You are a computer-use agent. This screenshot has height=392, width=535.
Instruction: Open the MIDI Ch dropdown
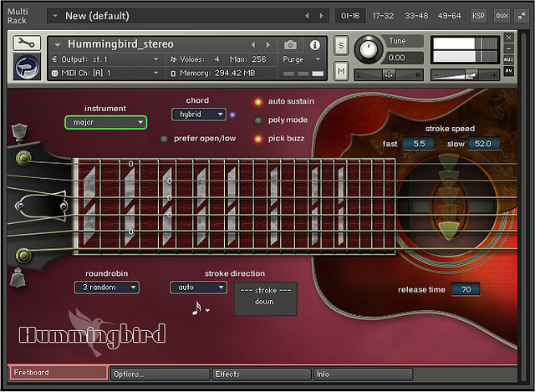click(x=155, y=73)
